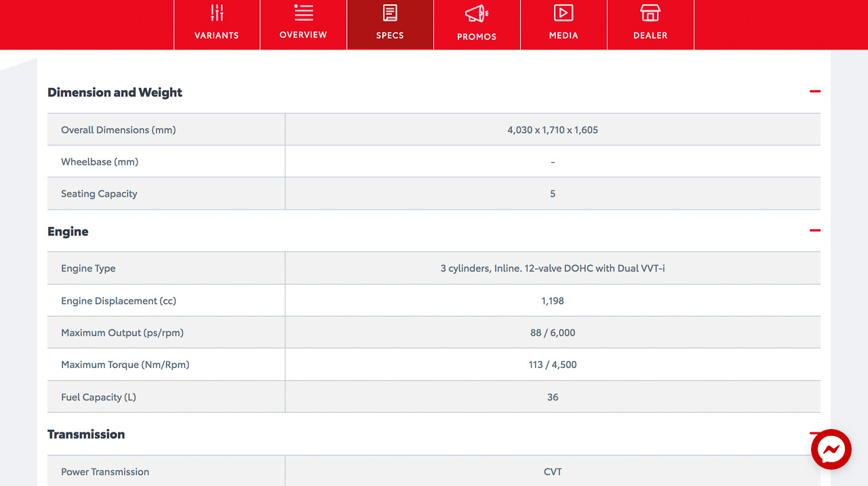This screenshot has height=486, width=868.
Task: Collapse the Dimension and Weight section
Action: [814, 92]
